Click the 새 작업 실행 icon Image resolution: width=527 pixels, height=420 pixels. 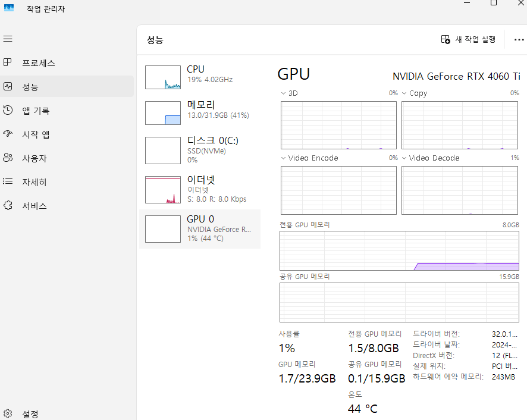click(x=446, y=39)
